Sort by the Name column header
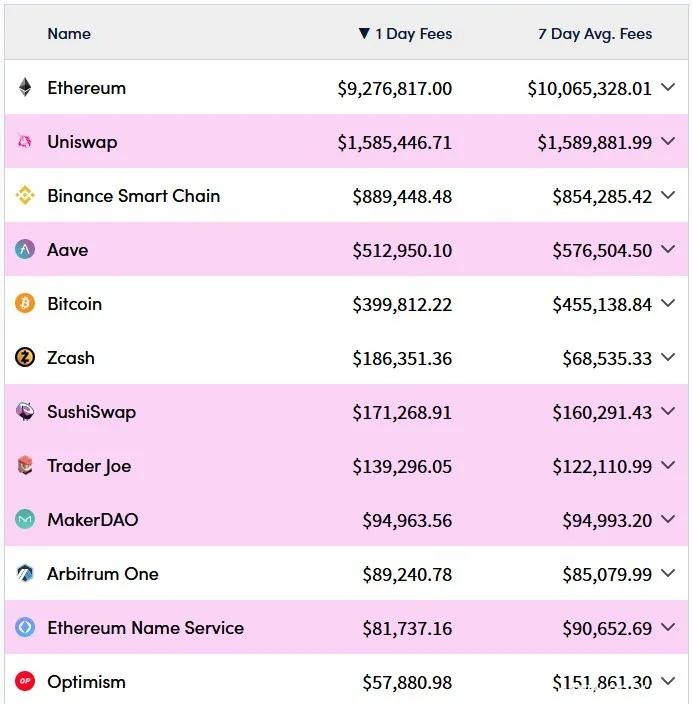This screenshot has width=692, height=704. pos(69,34)
